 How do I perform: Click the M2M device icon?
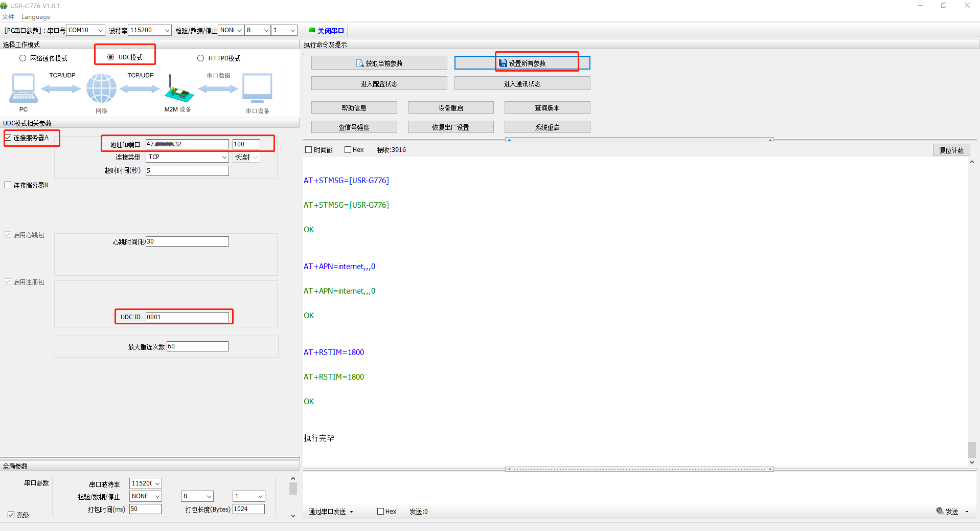click(178, 90)
